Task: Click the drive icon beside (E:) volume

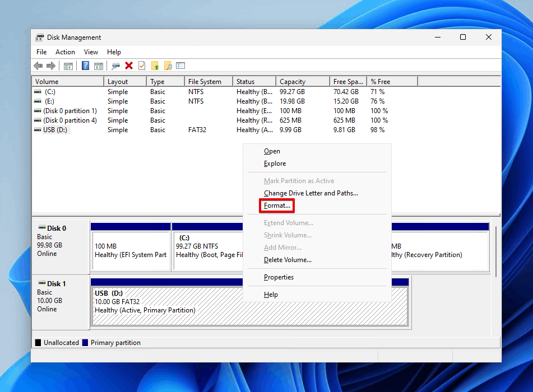Action: [38, 101]
